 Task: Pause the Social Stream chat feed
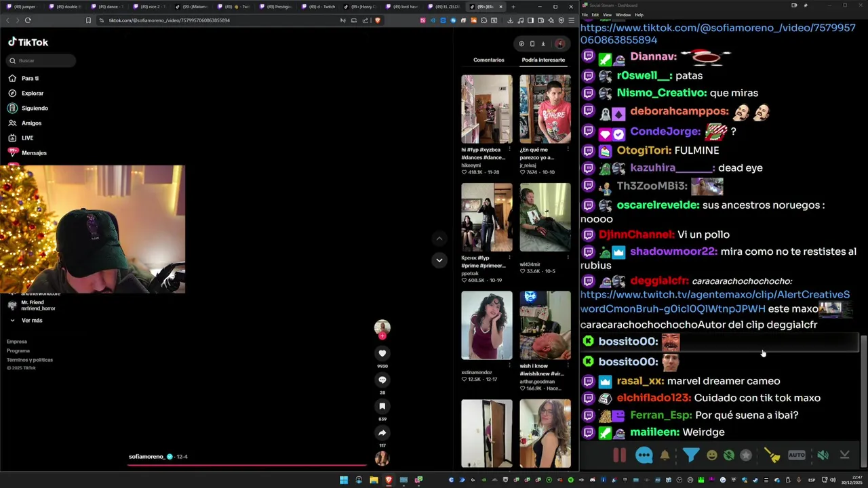619,455
